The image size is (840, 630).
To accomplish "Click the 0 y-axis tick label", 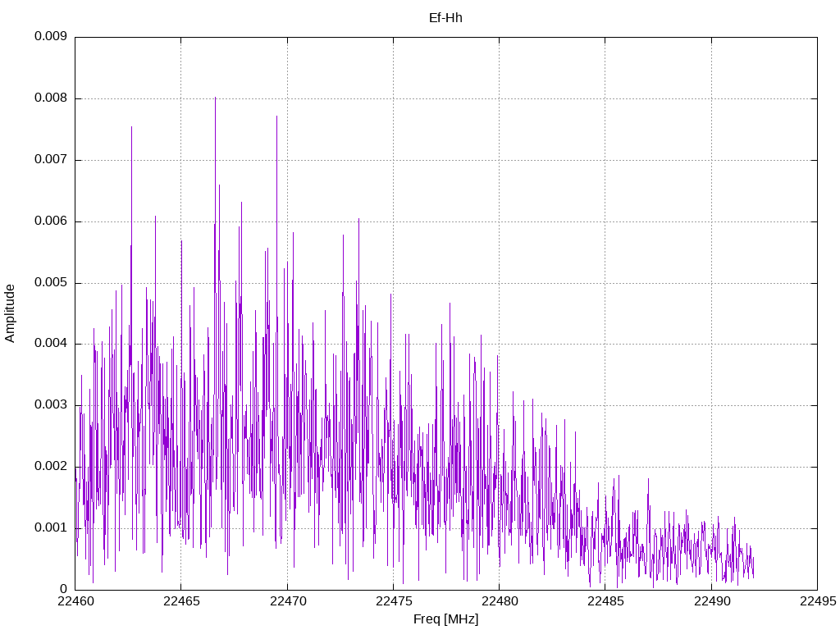I will tap(63, 589).
